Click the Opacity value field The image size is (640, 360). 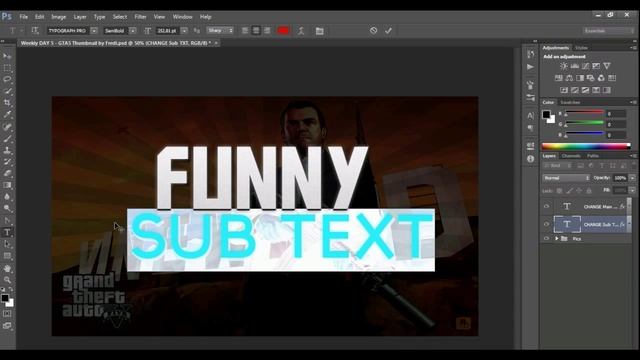click(620, 178)
